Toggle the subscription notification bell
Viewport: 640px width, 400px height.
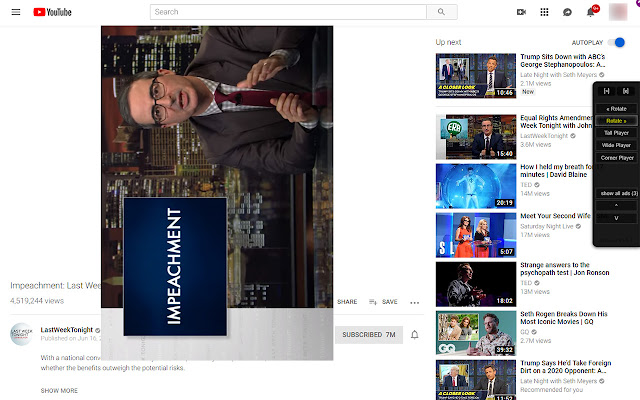pyautogui.click(x=414, y=335)
